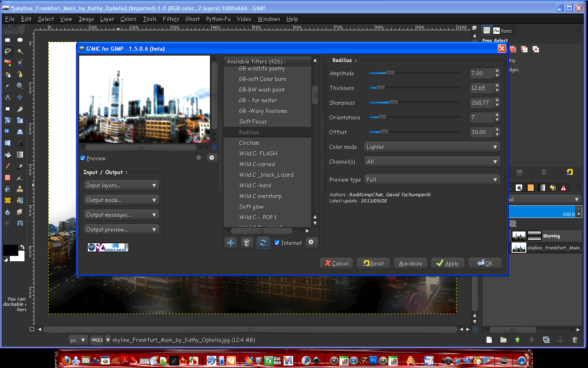This screenshot has height=368, width=588.
Task: Select the Measure compass tool
Action: pos(7,97)
